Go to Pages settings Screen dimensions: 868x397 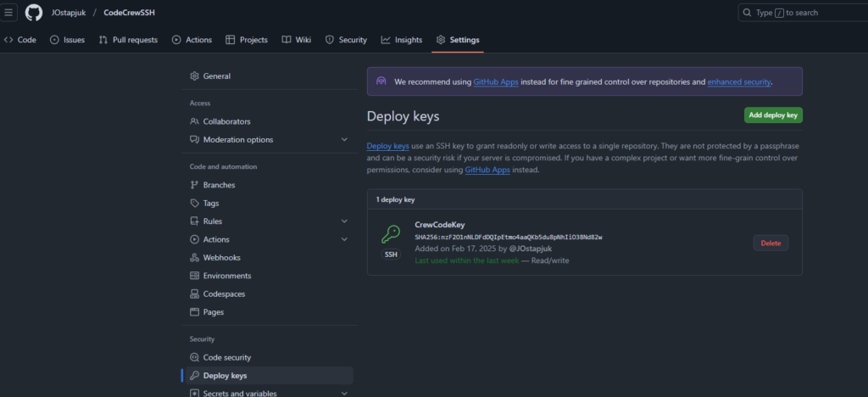click(269, 311)
